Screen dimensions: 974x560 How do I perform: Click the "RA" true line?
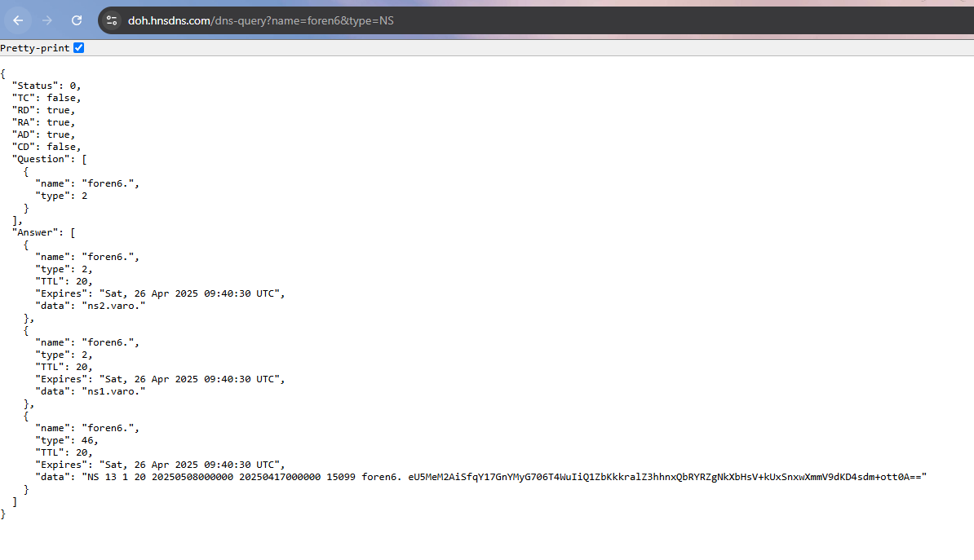pyautogui.click(x=43, y=122)
